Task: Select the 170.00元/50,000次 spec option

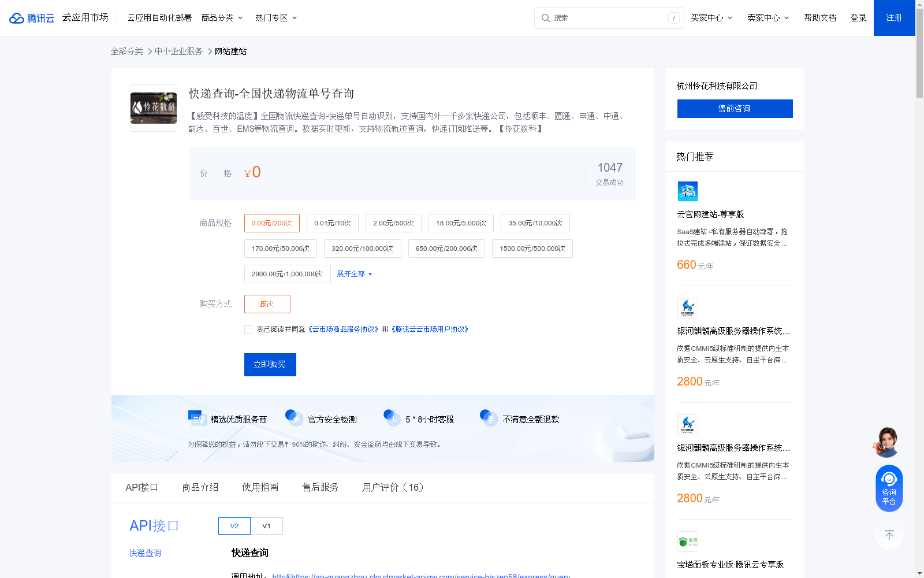Action: click(281, 249)
